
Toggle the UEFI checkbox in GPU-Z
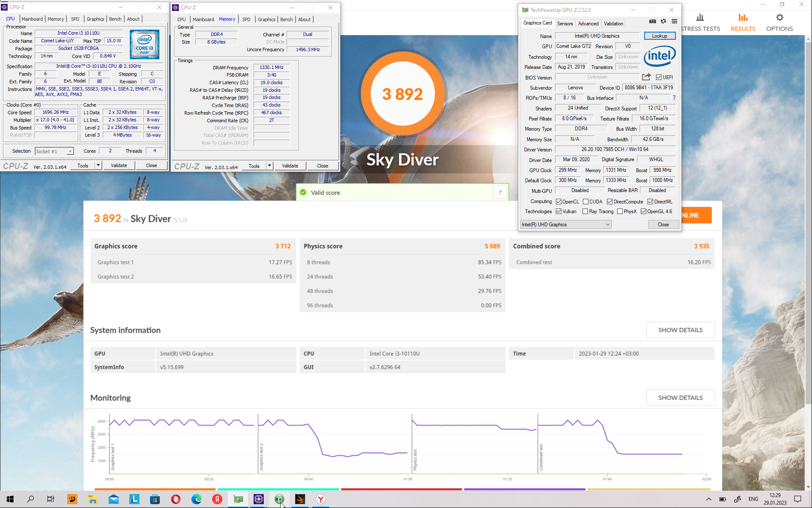659,77
